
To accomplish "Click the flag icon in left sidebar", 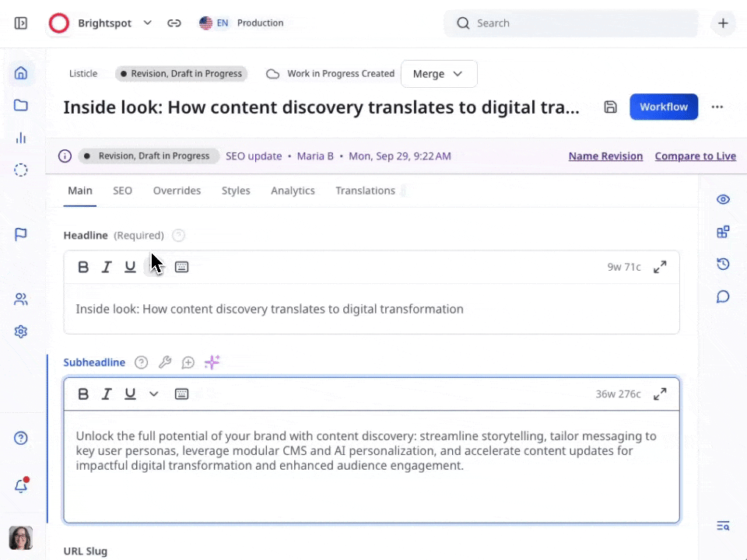I will click(21, 234).
